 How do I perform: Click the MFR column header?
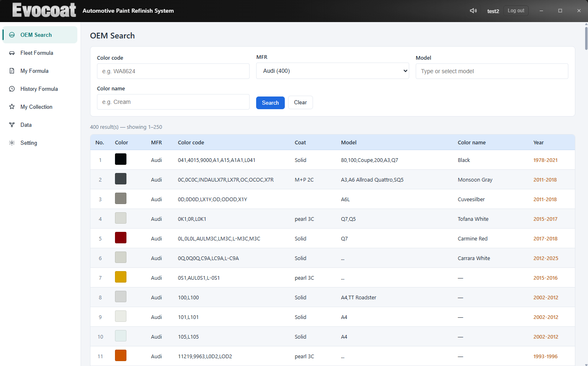coord(156,143)
